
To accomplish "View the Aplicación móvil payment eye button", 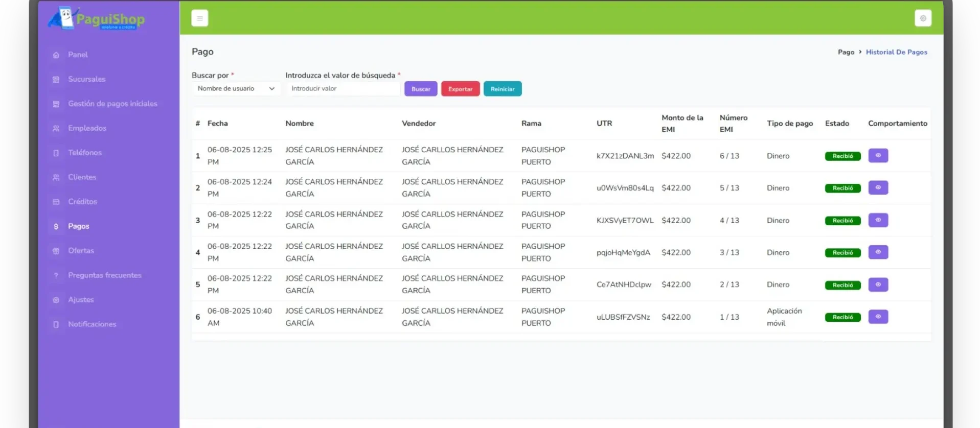I will point(878,317).
